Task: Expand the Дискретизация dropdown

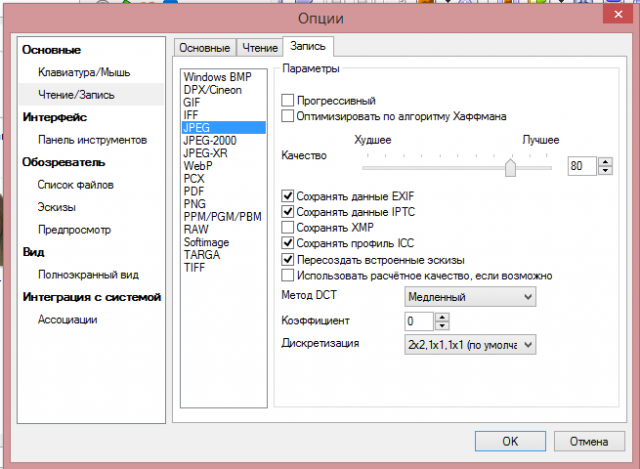Action: 470,345
